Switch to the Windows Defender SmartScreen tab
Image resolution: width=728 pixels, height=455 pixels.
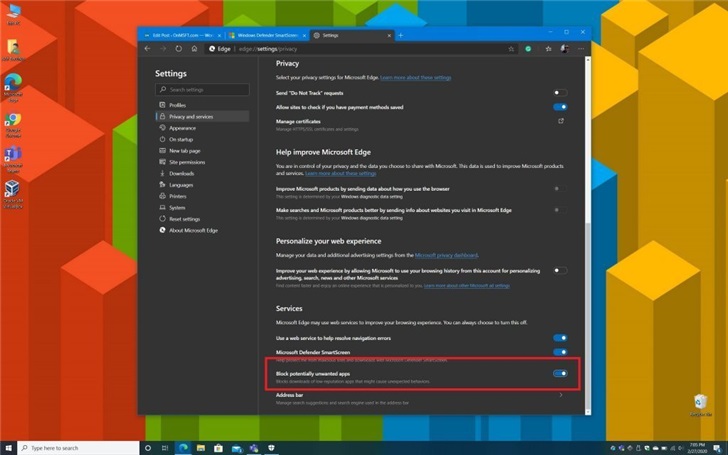tap(264, 35)
